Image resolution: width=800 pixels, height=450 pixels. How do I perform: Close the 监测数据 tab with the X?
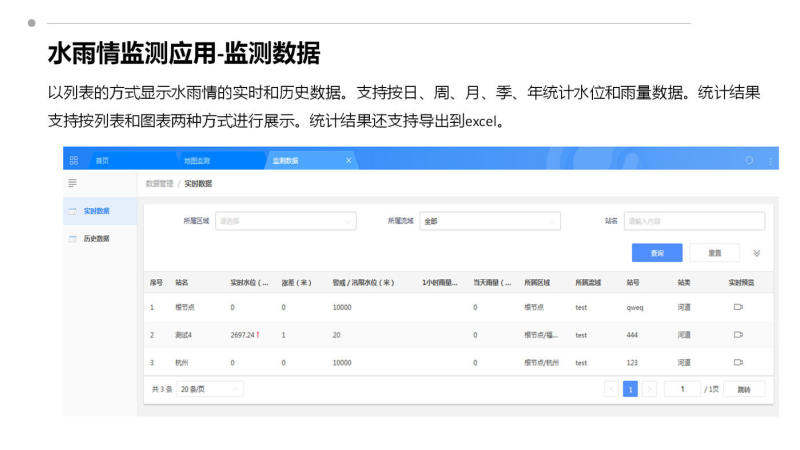click(x=349, y=160)
